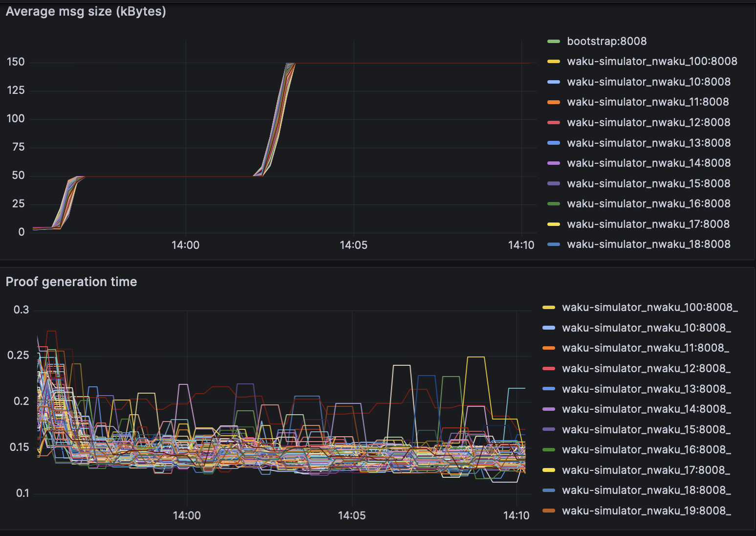Click nwaku_18 label in Average msg size legend
Image resolution: width=756 pixels, height=536 pixels.
coord(648,245)
